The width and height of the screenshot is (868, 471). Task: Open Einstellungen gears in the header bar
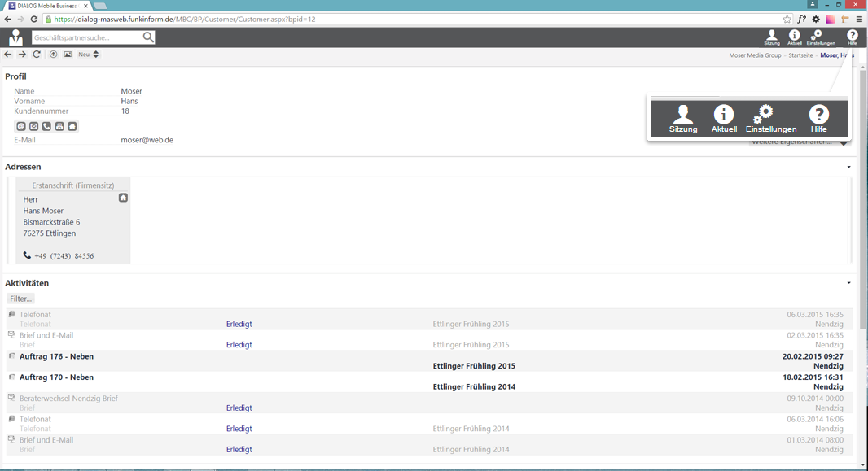tap(821, 37)
